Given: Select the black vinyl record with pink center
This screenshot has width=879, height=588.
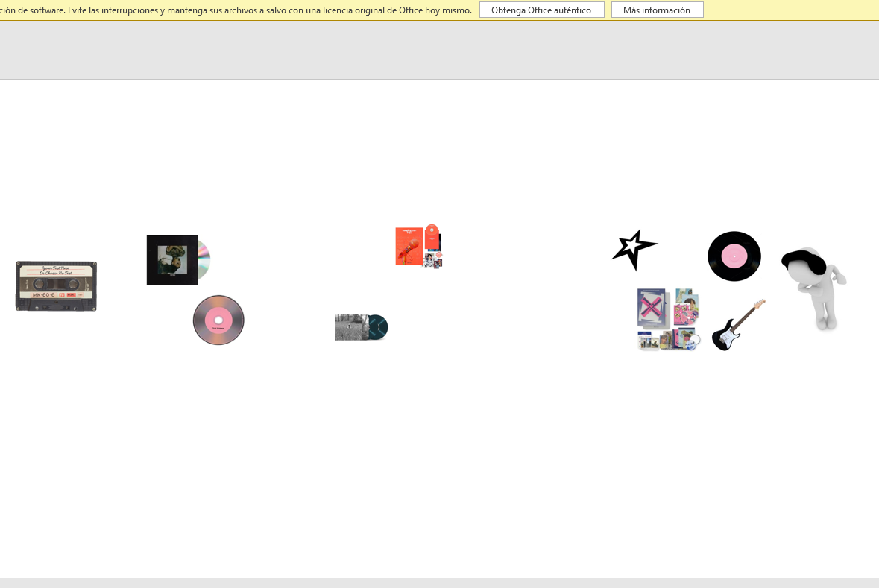Looking at the screenshot, I should 734,256.
